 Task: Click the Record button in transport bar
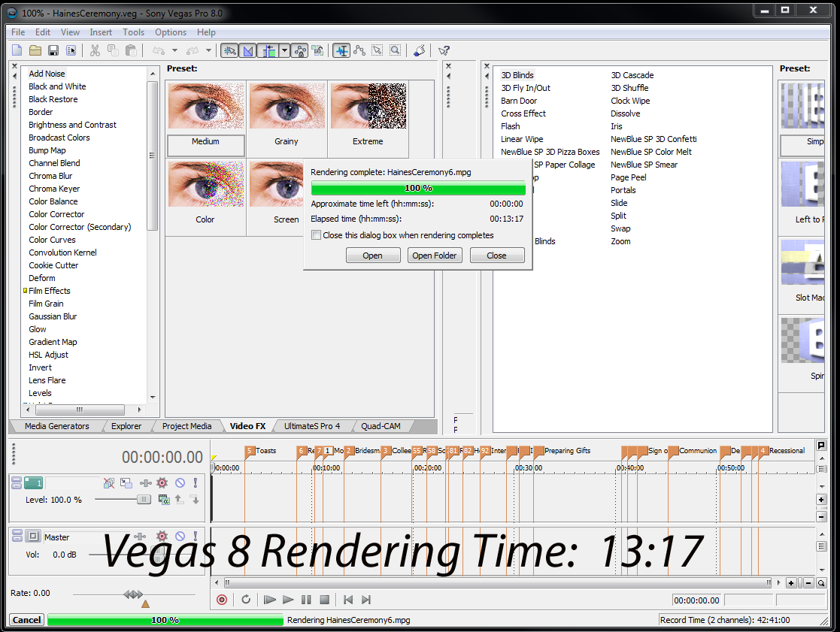[222, 600]
